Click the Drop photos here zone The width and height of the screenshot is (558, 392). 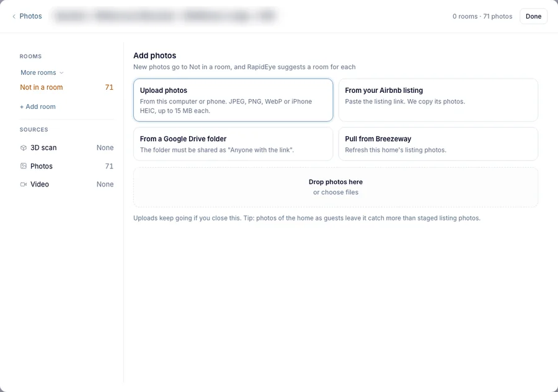(x=335, y=187)
